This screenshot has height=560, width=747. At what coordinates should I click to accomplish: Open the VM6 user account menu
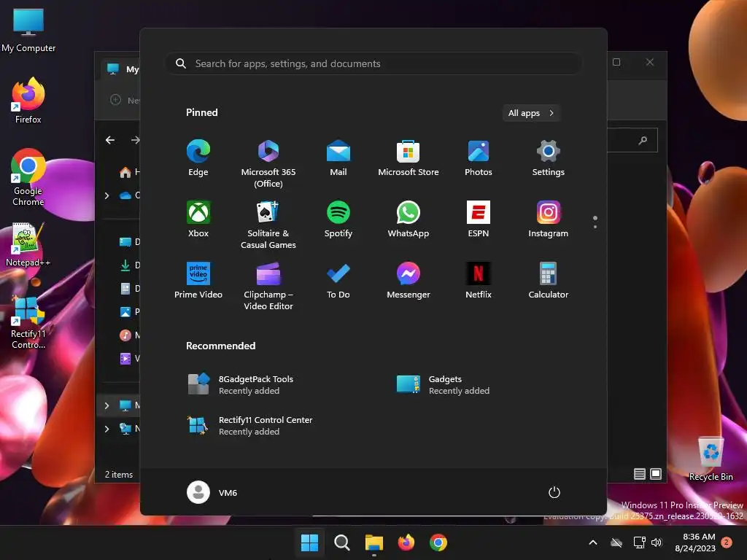tap(212, 492)
